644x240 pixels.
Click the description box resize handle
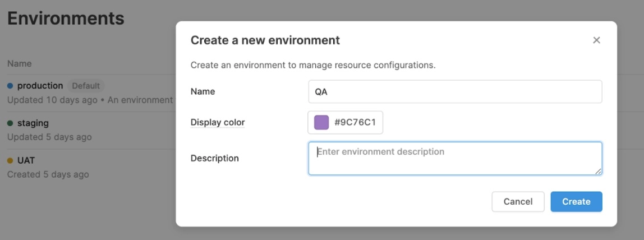coord(599,171)
